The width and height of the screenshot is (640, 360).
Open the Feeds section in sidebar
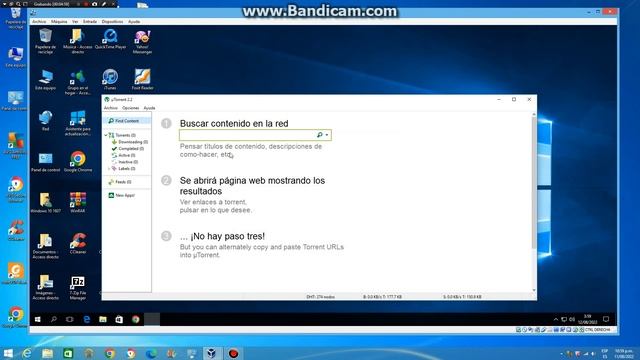pos(120,182)
